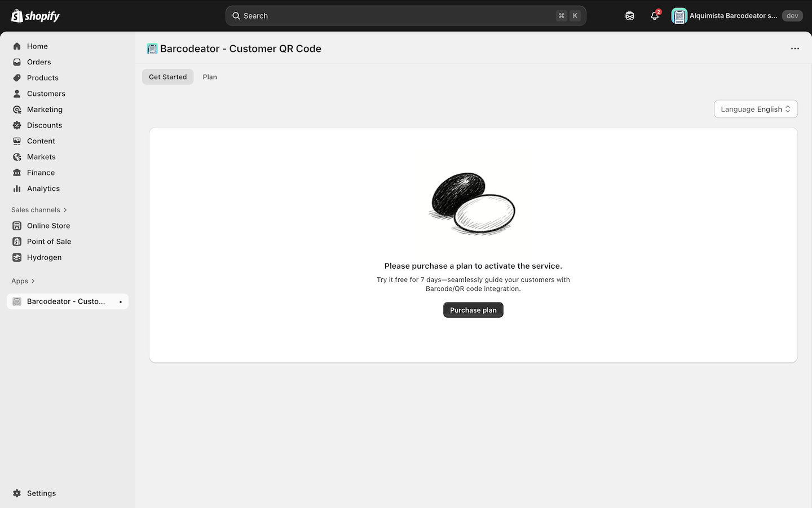Screen dimensions: 812x508
Task: Click the Home icon in sidebar
Action: [x=17, y=46]
